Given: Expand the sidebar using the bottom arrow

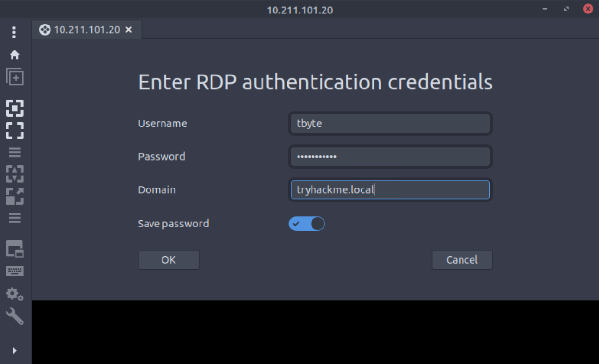Looking at the screenshot, I should [14, 351].
